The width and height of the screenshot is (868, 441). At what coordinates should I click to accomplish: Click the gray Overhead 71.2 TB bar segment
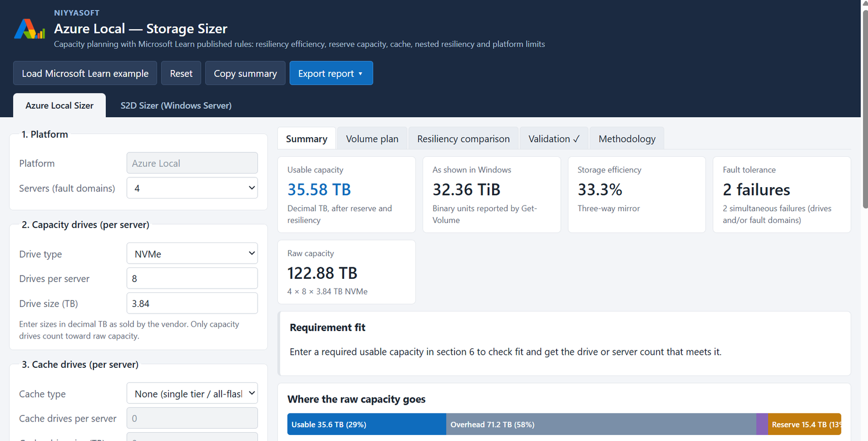pos(601,424)
